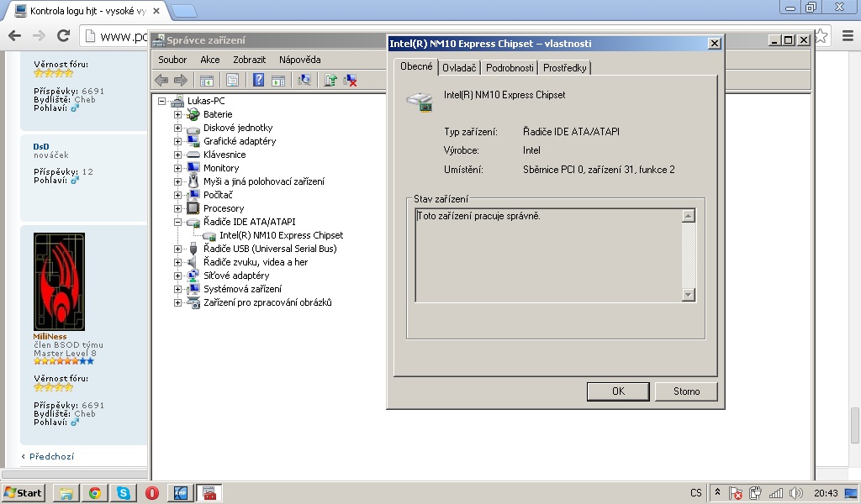Screen dimensions: 861x504
Task: Click the status box scroll up arrow
Action: 689,216
